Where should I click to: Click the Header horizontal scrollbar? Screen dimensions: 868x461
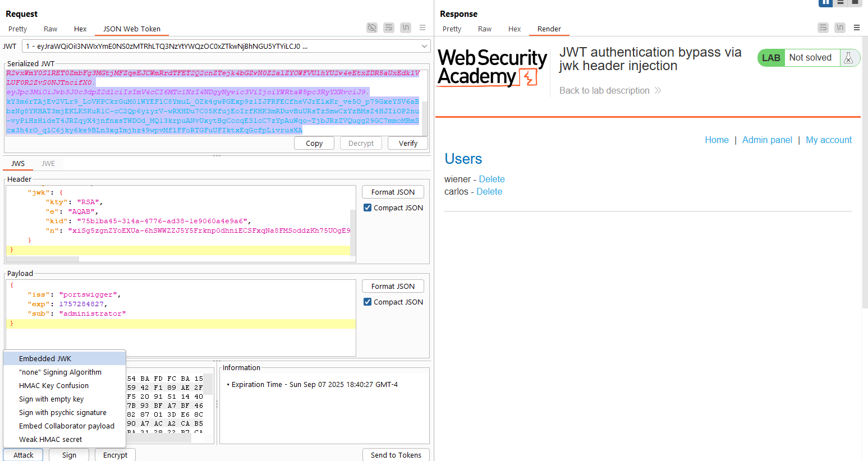(x=43, y=259)
